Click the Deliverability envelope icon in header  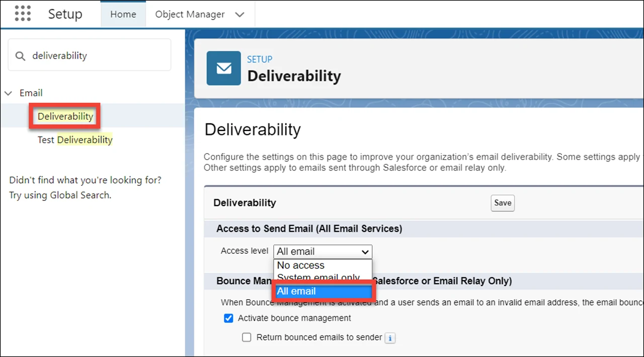[224, 68]
